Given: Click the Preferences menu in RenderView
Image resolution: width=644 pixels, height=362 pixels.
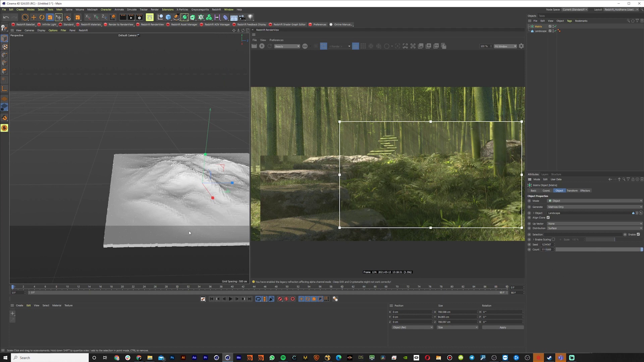Looking at the screenshot, I should click(x=276, y=40).
